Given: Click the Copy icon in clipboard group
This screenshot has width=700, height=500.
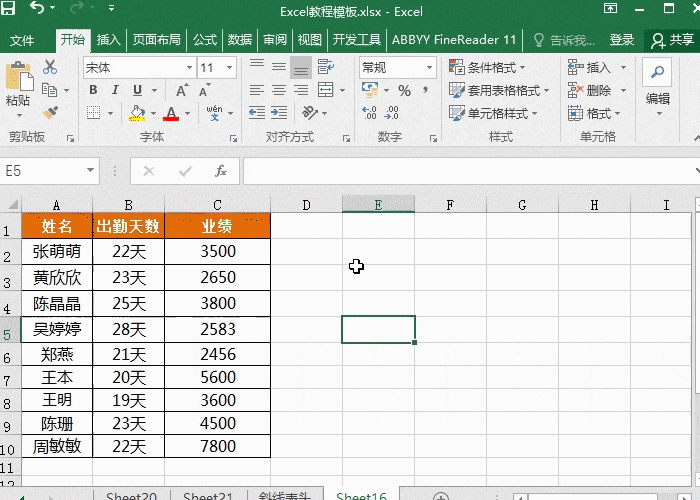Looking at the screenshot, I should tap(50, 90).
